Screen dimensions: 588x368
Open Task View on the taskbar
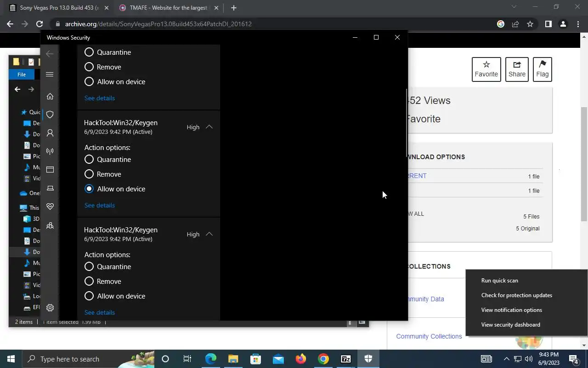pyautogui.click(x=187, y=359)
